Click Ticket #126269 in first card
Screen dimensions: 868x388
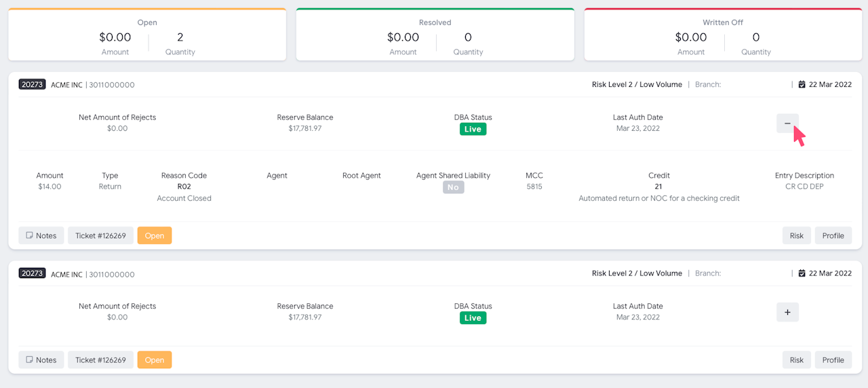tap(100, 235)
